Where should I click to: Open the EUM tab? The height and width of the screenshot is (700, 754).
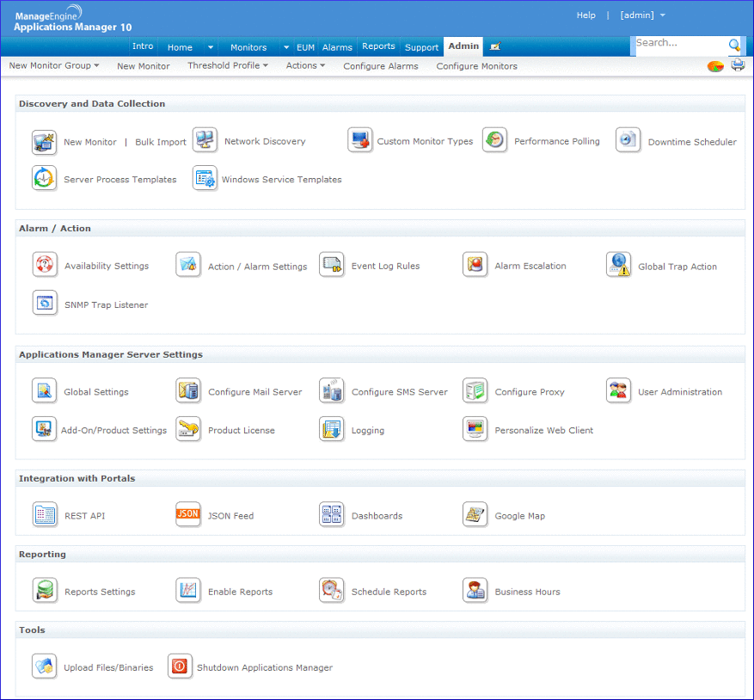click(305, 47)
